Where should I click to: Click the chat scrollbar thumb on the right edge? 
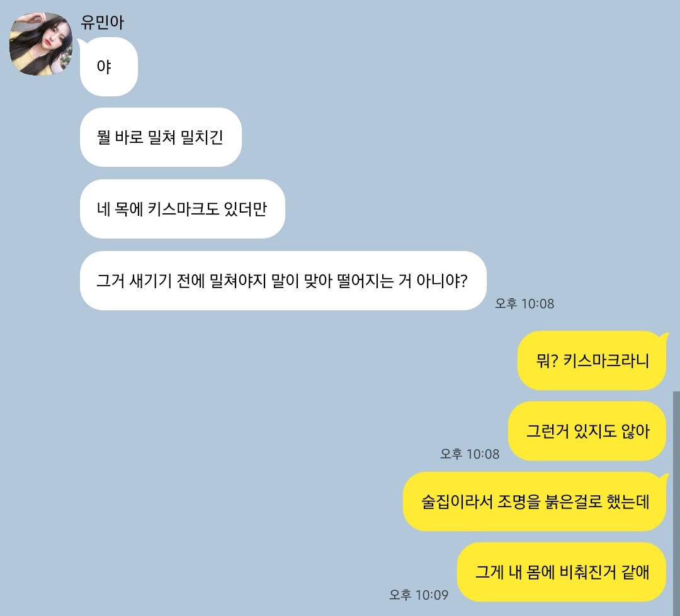(x=676, y=503)
